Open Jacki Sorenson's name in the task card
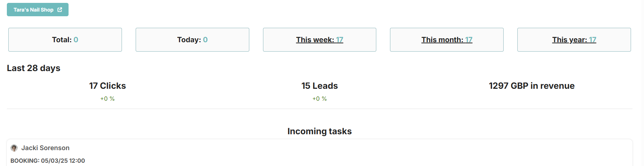The image size is (644, 166). (45, 148)
